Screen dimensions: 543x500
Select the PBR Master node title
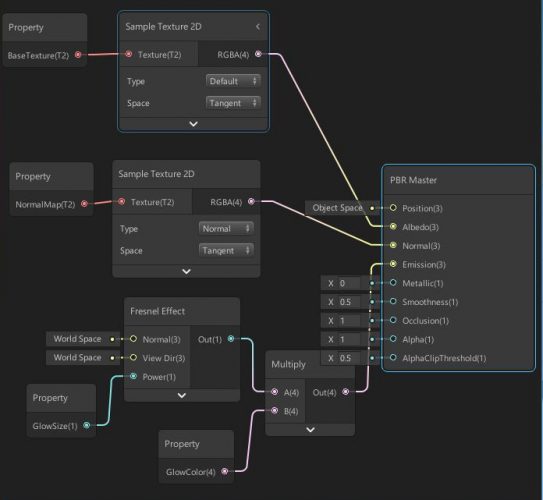click(413, 180)
